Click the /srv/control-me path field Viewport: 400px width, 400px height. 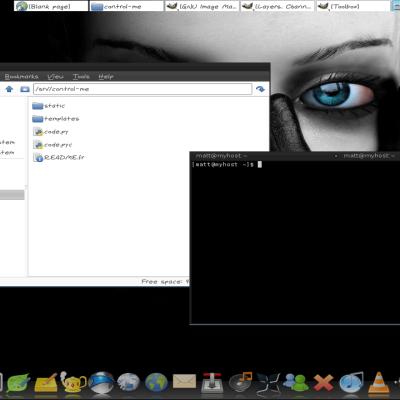click(x=142, y=89)
